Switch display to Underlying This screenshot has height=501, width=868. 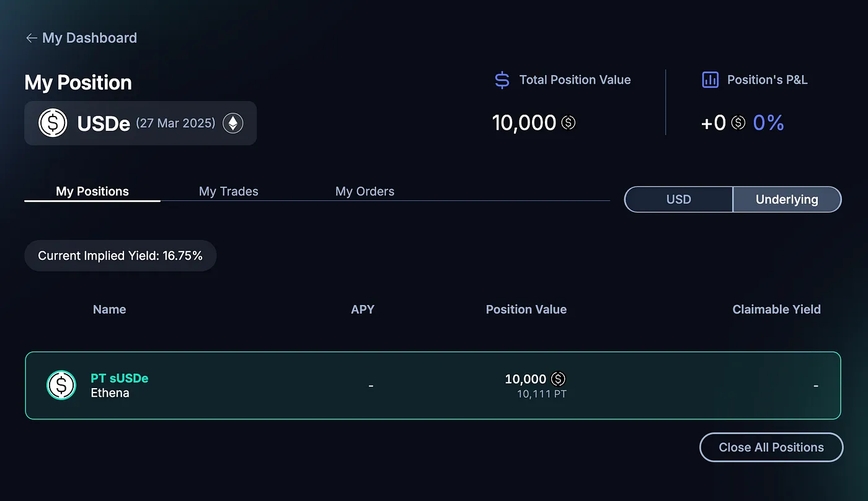coord(787,200)
